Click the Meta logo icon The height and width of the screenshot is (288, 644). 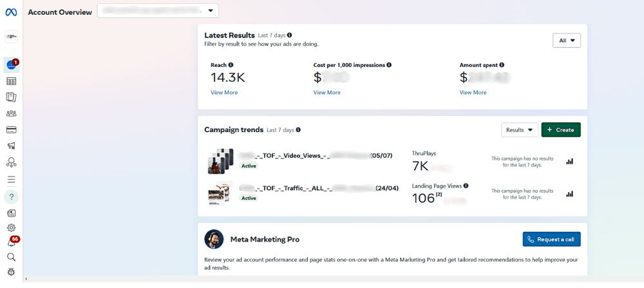click(11, 12)
